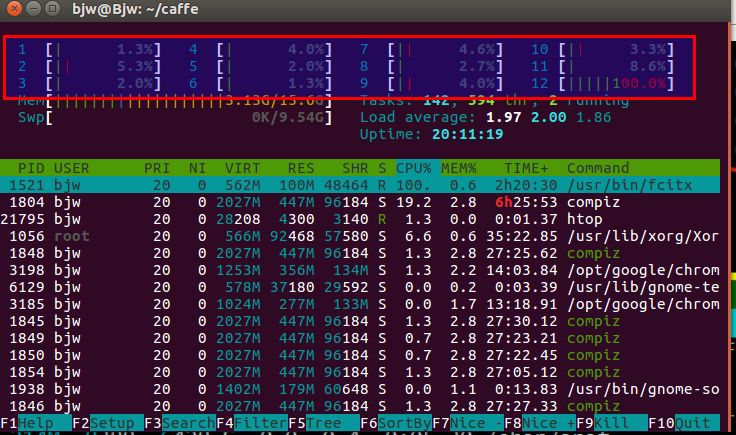Viewport: 736px width, 435px height.
Task: Click Uptime value 20:11:19
Action: pos(468,134)
